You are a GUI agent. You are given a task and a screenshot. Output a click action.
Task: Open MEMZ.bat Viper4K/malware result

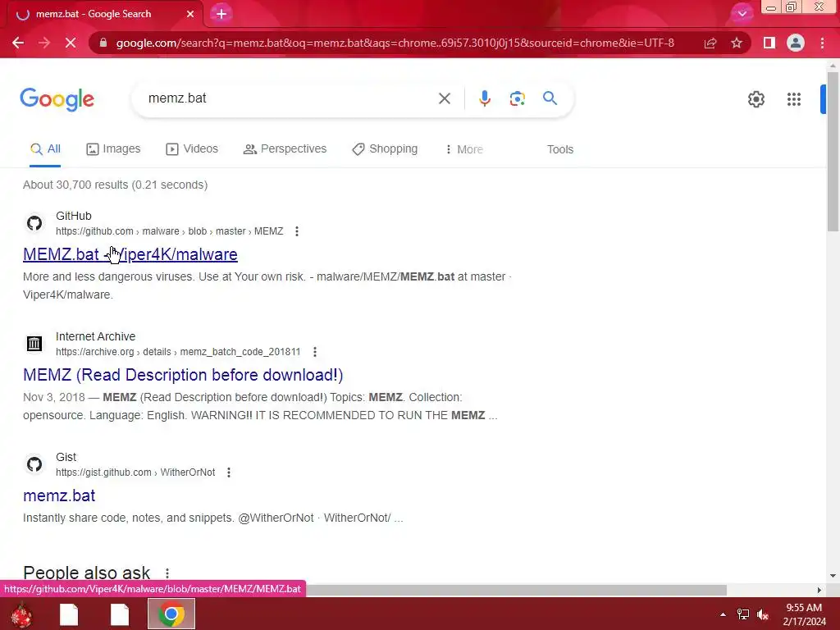[130, 254]
